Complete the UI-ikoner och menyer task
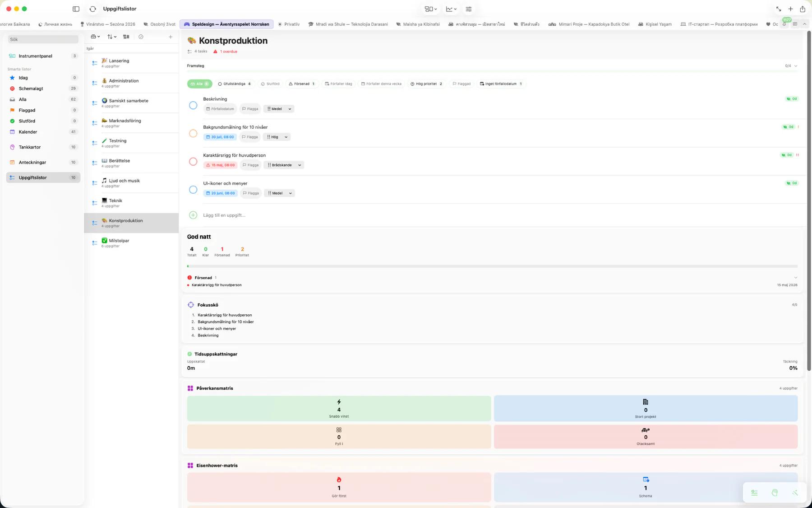The image size is (812, 508). click(193, 190)
